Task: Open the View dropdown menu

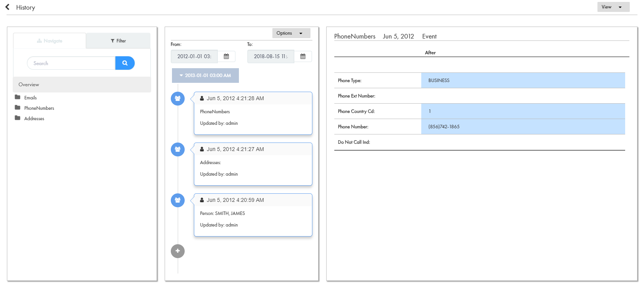Action: [613, 7]
